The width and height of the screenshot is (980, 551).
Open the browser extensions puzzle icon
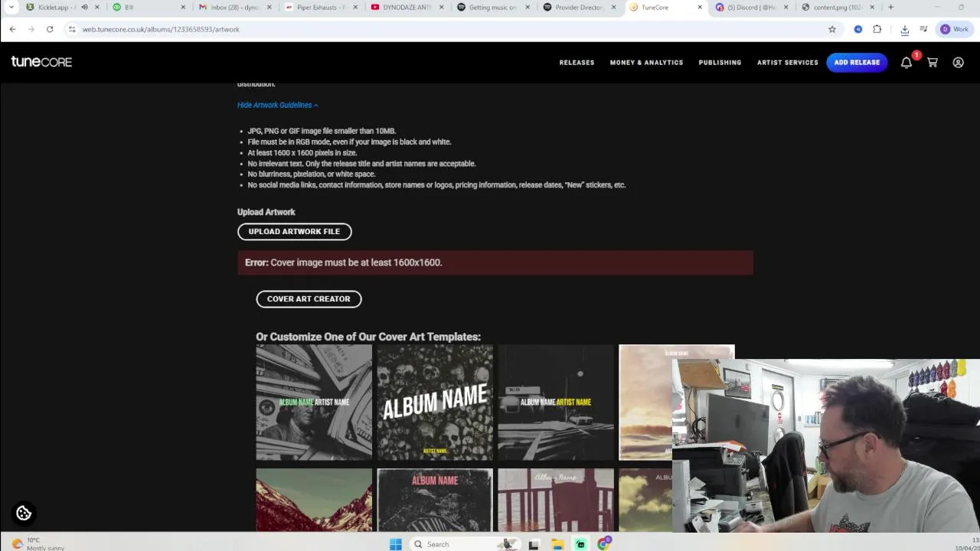click(x=877, y=29)
